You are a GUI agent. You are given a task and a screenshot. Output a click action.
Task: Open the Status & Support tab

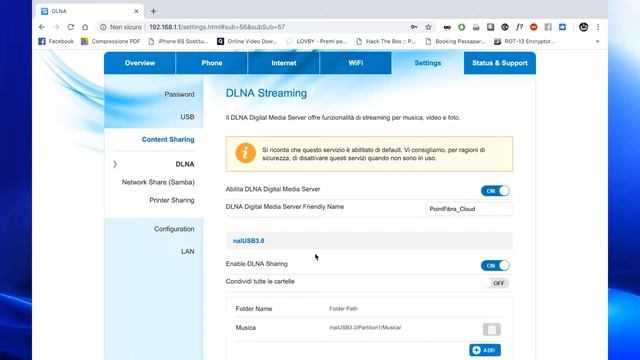click(500, 63)
